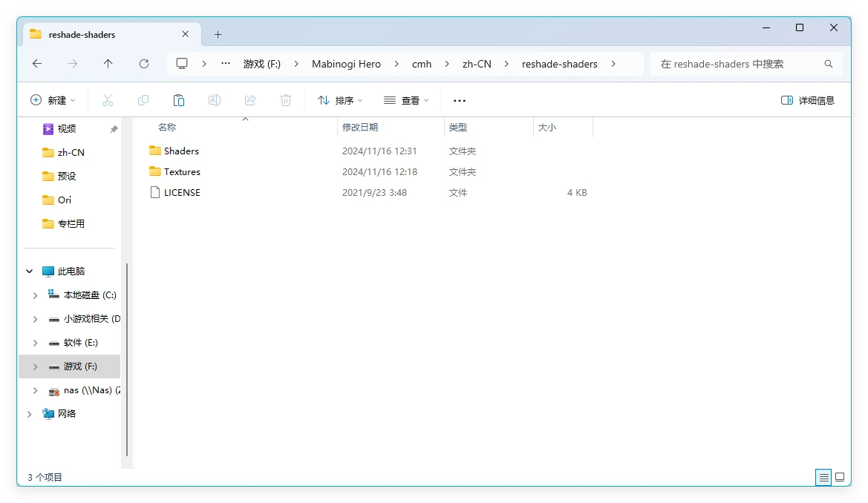
Task: Show hidden breadcrumb path with ellipsis
Action: [225, 64]
